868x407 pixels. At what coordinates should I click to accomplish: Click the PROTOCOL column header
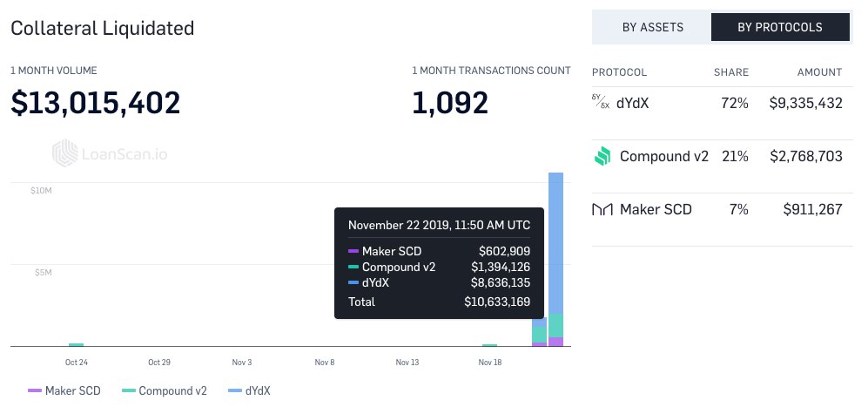(619, 72)
